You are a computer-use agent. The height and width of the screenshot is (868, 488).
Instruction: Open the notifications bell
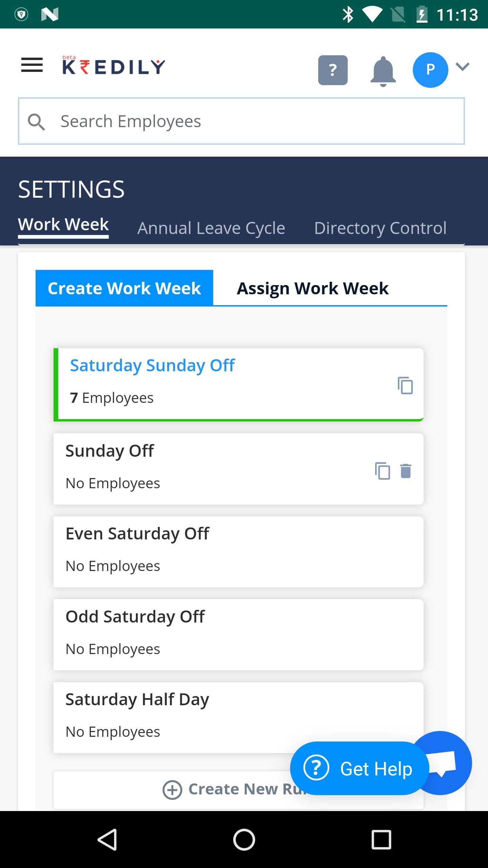pos(383,71)
